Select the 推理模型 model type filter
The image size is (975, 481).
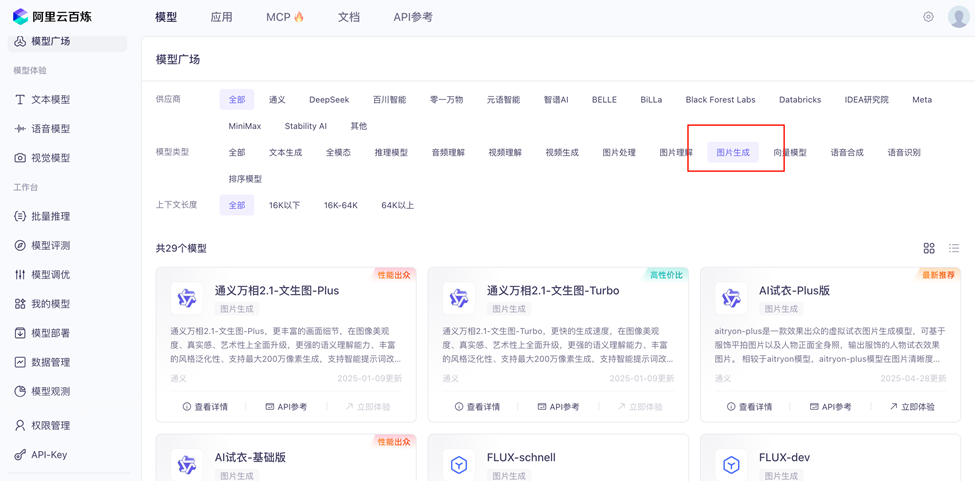391,152
